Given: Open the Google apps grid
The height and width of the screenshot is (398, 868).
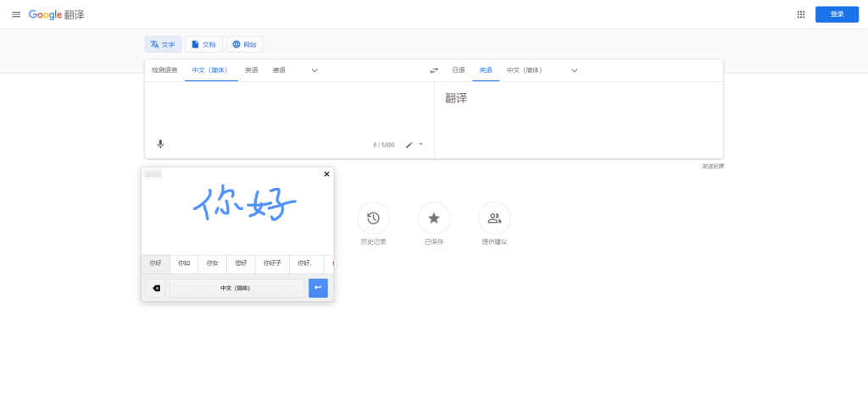Looking at the screenshot, I should (x=800, y=14).
